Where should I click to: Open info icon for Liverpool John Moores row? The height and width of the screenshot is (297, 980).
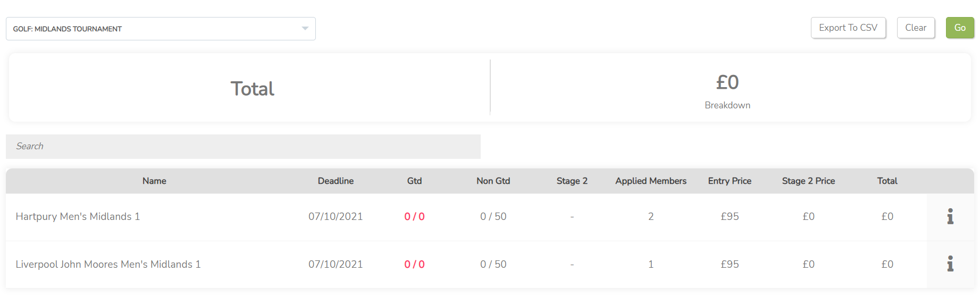(x=950, y=264)
